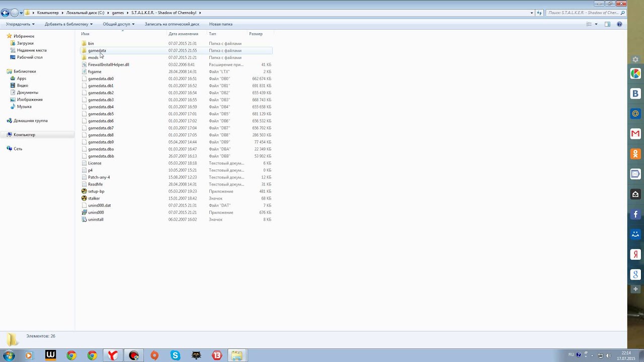Select the gamedata folder
Image resolution: width=644 pixels, height=362 pixels.
click(x=176, y=50)
